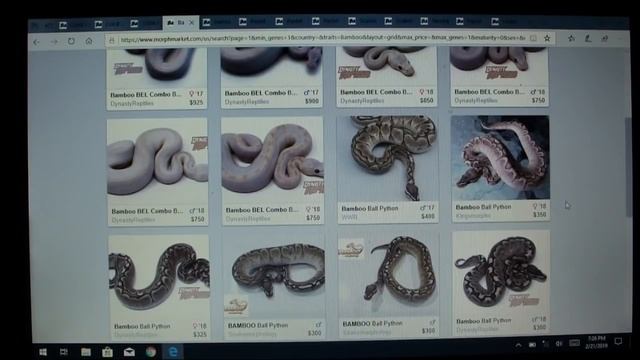Click the Bamboo Ball Python title priced $350
Screen dimensions: 640x360
pos(483,207)
